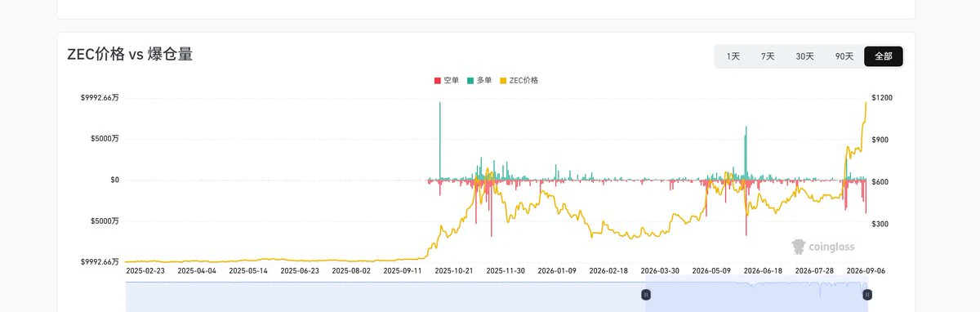Screen dimensions: 980x312
Task: Click the 2026-07-28 date label
Action: pyautogui.click(x=814, y=270)
